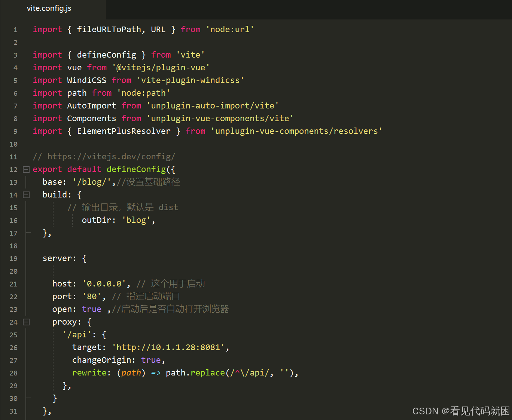Collapse the proxy block at line 24
The height and width of the screenshot is (420, 512).
[26, 322]
